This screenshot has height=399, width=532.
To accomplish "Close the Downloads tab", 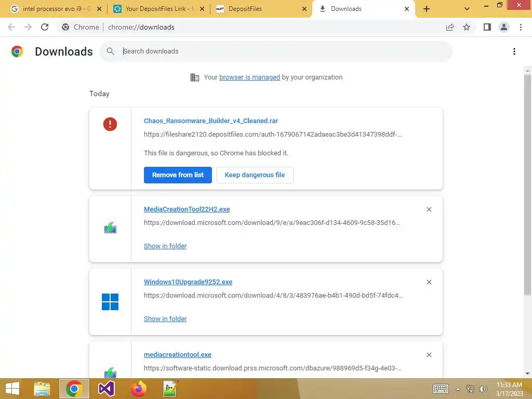I will point(407,9).
